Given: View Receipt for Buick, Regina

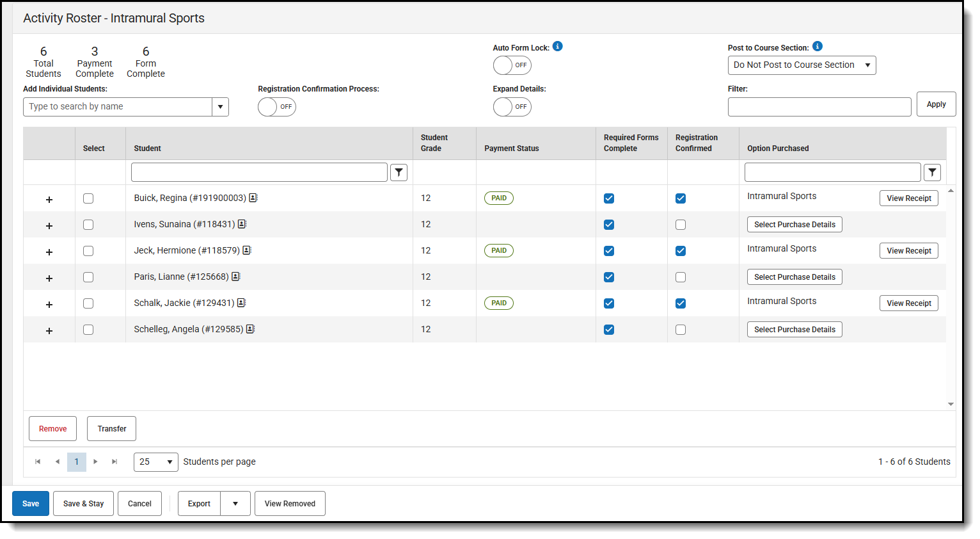Looking at the screenshot, I should (x=909, y=198).
